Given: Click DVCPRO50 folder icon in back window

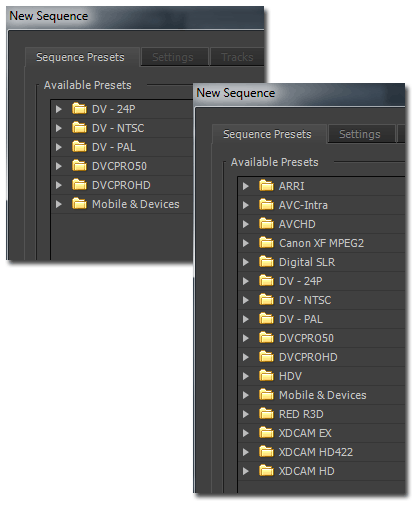Looking at the screenshot, I should point(79,165).
